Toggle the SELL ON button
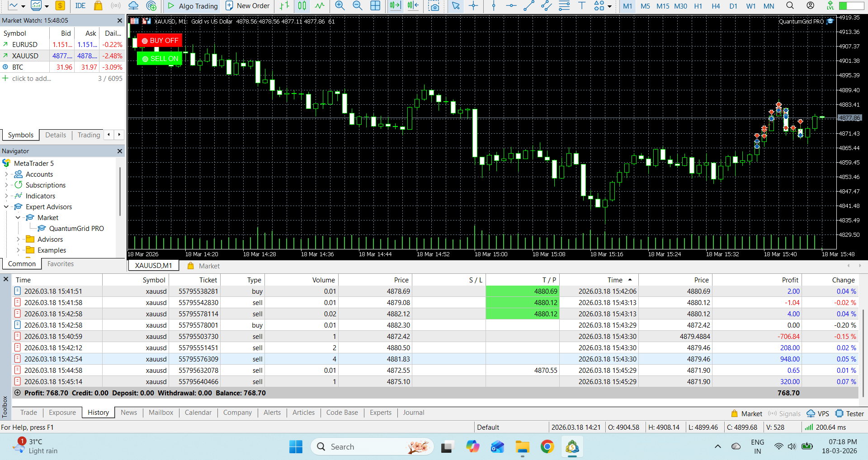868x460 pixels. (x=160, y=59)
